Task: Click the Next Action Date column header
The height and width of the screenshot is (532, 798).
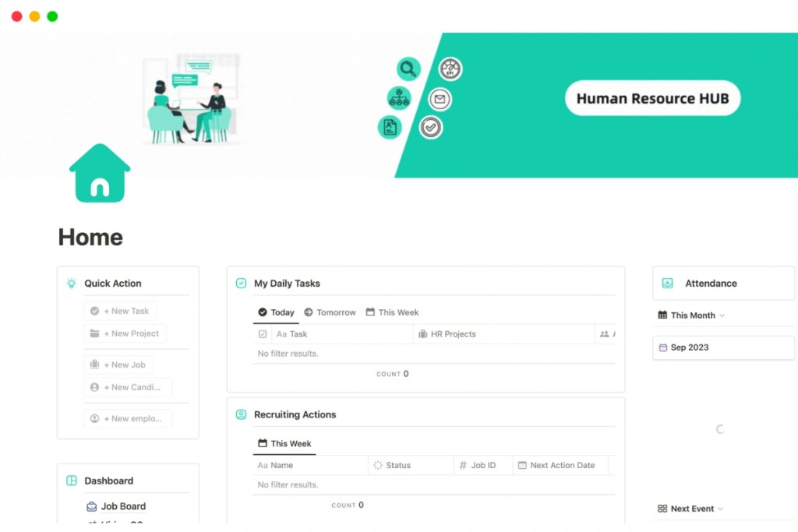Action: 560,465
